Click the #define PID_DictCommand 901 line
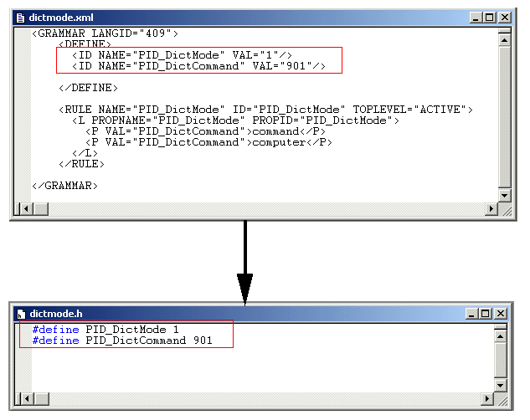 click(122, 341)
